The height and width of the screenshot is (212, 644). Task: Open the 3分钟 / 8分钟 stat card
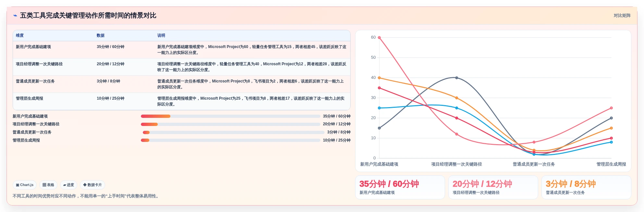click(x=586, y=187)
